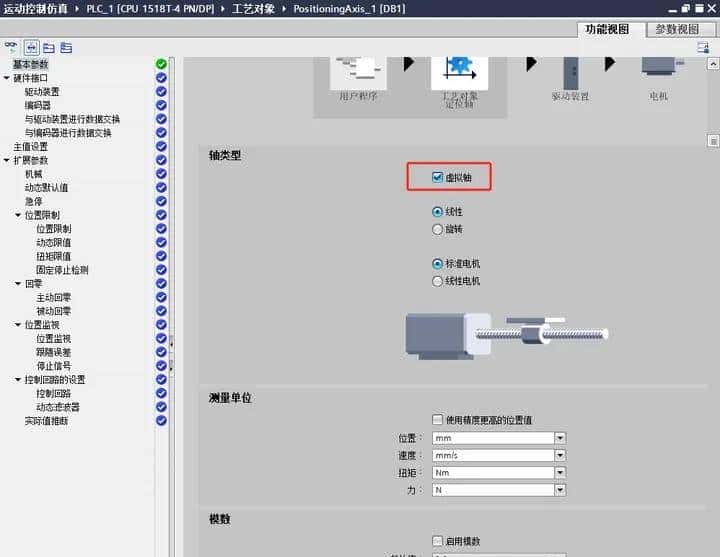This screenshot has height=557, width=720.
Task: Click blue status checkmark beside 动态限值
Action: (161, 242)
